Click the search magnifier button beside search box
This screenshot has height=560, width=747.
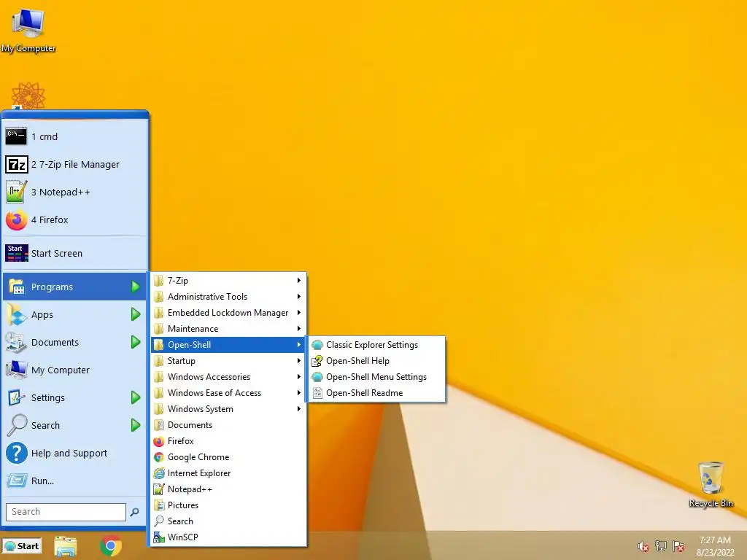135,512
